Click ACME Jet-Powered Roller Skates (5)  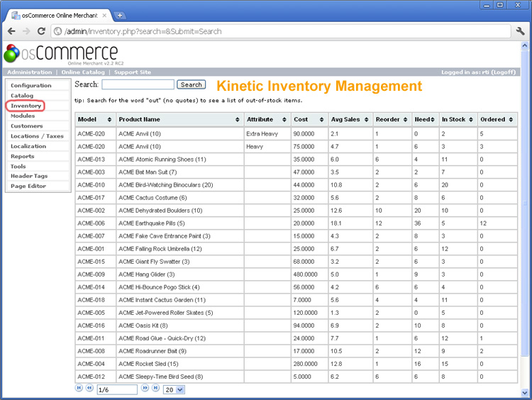click(166, 313)
